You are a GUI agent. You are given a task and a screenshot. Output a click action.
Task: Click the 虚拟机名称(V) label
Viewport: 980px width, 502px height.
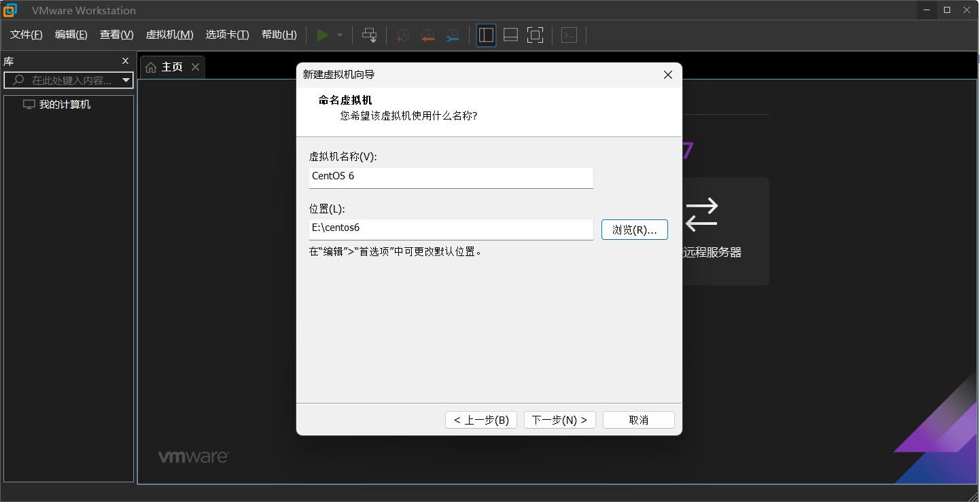(x=343, y=157)
